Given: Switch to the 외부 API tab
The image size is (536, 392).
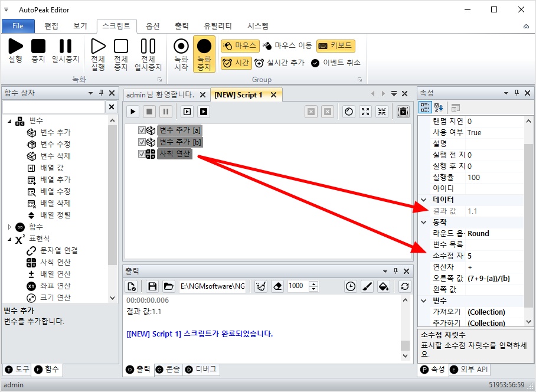Looking at the screenshot, I should [469, 370].
